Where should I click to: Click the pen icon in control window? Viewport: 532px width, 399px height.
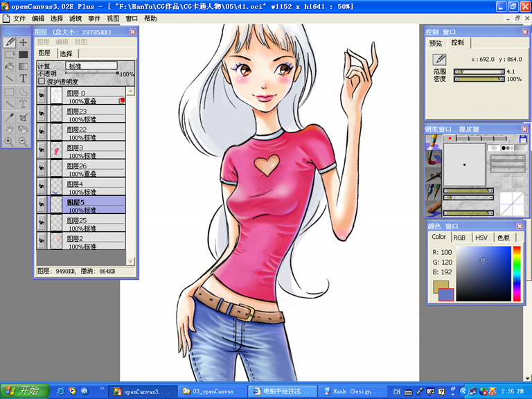[439, 60]
